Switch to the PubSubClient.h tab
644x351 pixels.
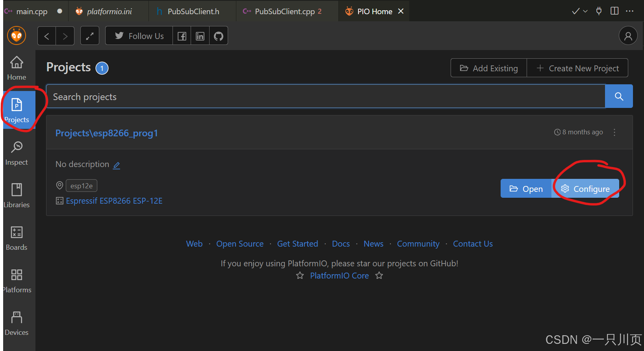click(x=193, y=11)
